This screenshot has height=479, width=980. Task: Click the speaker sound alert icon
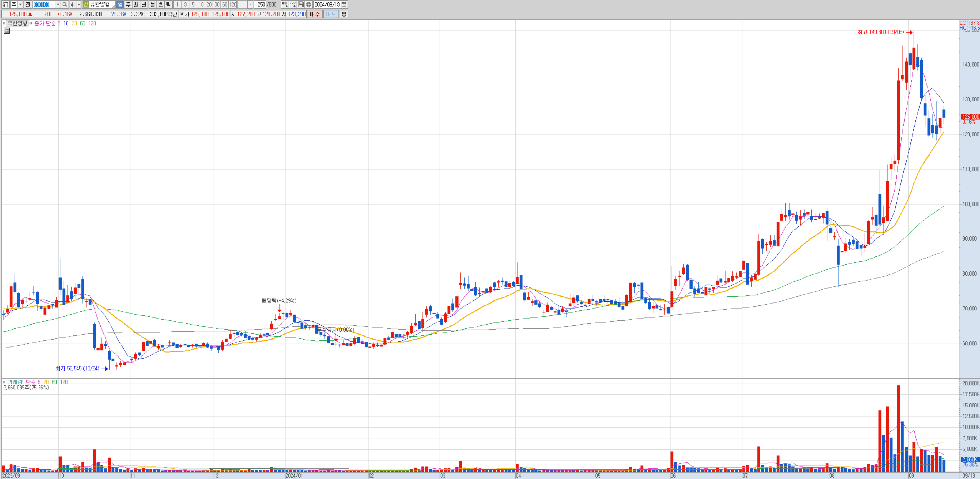pyautogui.click(x=73, y=4)
